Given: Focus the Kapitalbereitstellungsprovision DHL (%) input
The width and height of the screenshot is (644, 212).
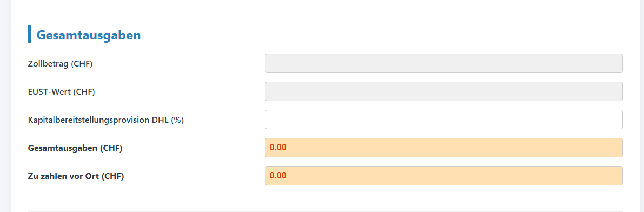Looking at the screenshot, I should pyautogui.click(x=443, y=120).
